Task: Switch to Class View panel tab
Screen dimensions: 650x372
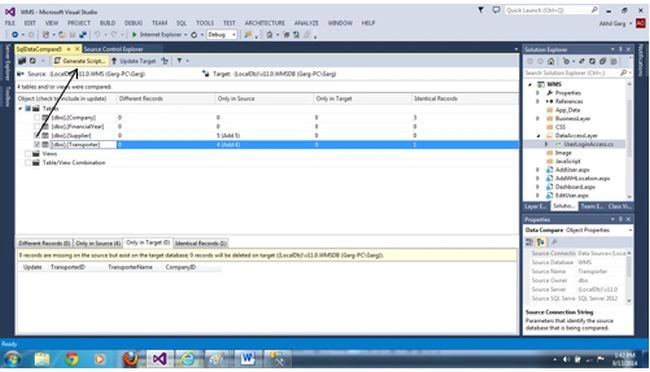Action: [x=619, y=206]
